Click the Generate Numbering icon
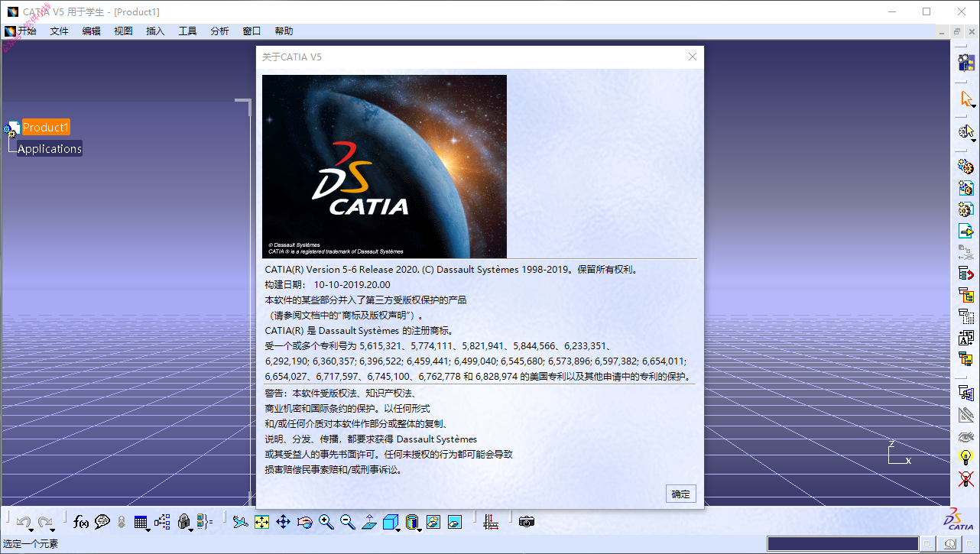This screenshot has width=980, height=554. 966,337
